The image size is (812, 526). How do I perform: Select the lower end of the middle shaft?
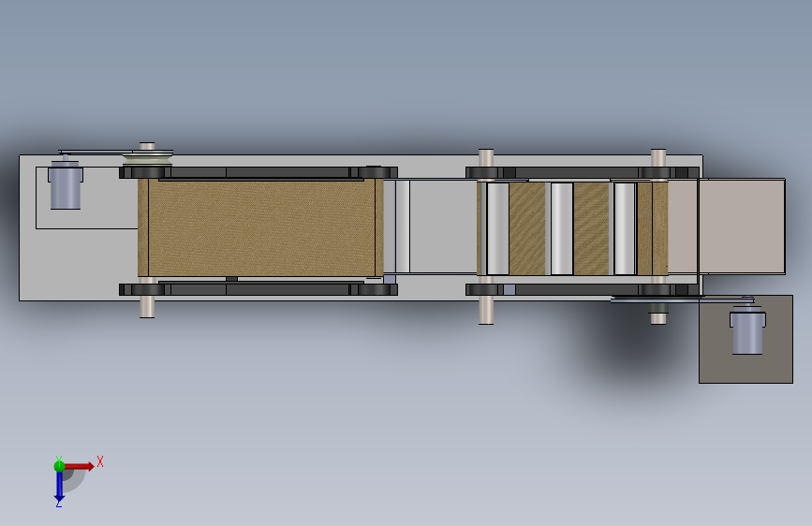click(486, 310)
